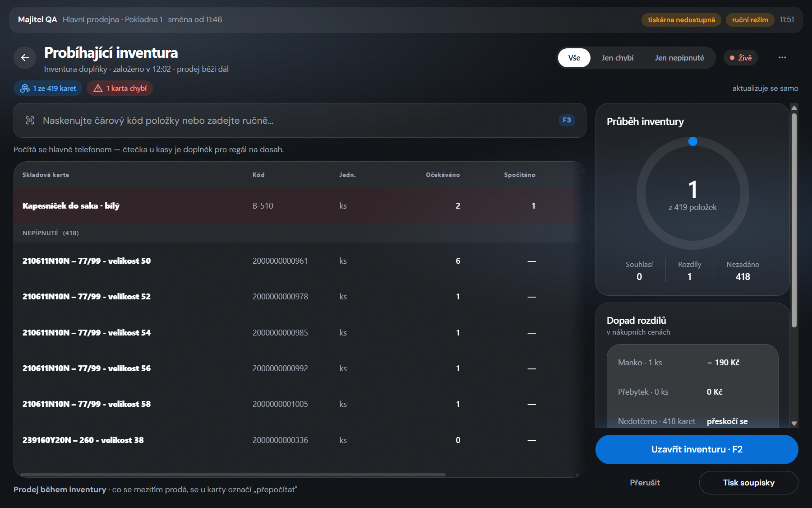The image size is (812, 508).
Task: Click the 'Přerušit' button
Action: click(x=645, y=483)
